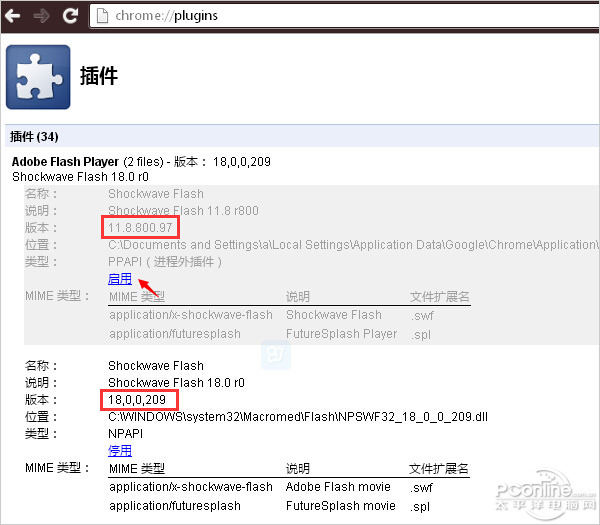Click the Adobe Flash Player plugin title
Screen dimensions: 600x525
pos(65,161)
